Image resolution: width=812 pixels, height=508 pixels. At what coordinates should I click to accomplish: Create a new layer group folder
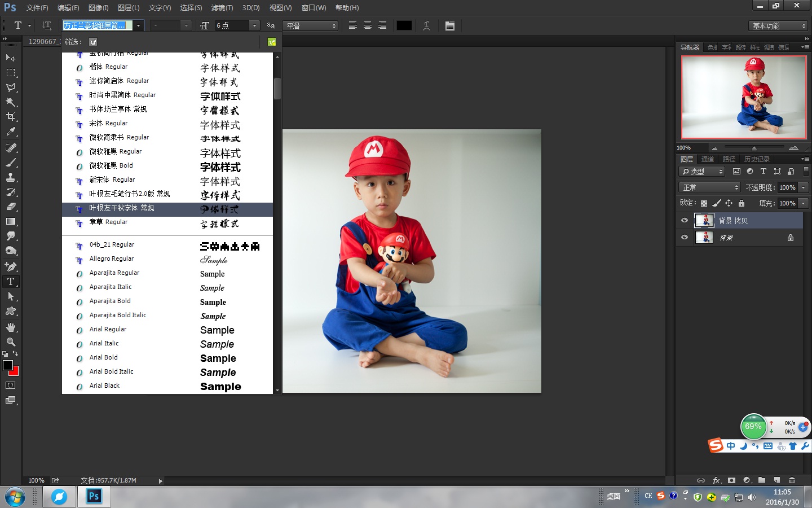[x=762, y=480]
